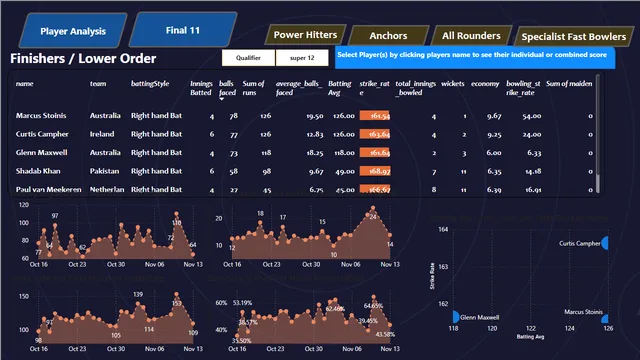Click strike rate bar 161.54
Viewport: 640px width, 360px height.
coord(375,116)
